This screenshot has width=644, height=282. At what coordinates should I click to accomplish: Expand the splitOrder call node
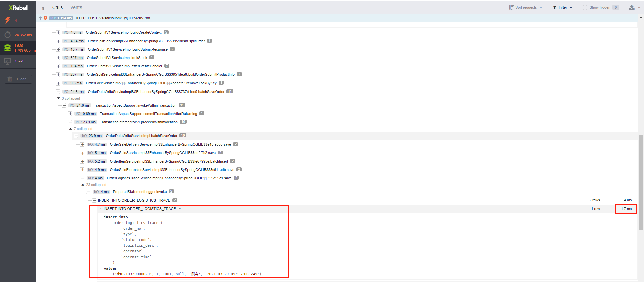pyautogui.click(x=58, y=41)
